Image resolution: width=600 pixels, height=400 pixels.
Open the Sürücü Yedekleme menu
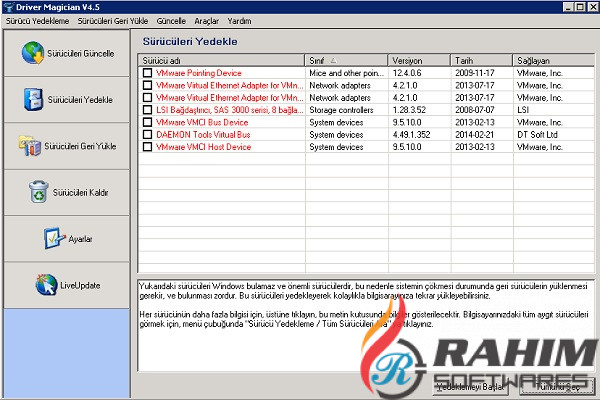36,19
